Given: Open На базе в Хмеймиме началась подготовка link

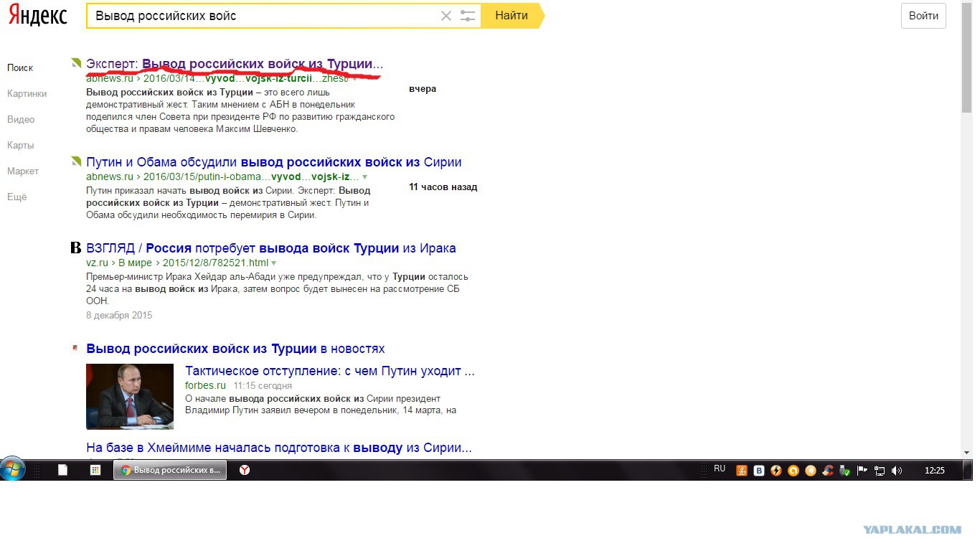Looking at the screenshot, I should click(279, 448).
